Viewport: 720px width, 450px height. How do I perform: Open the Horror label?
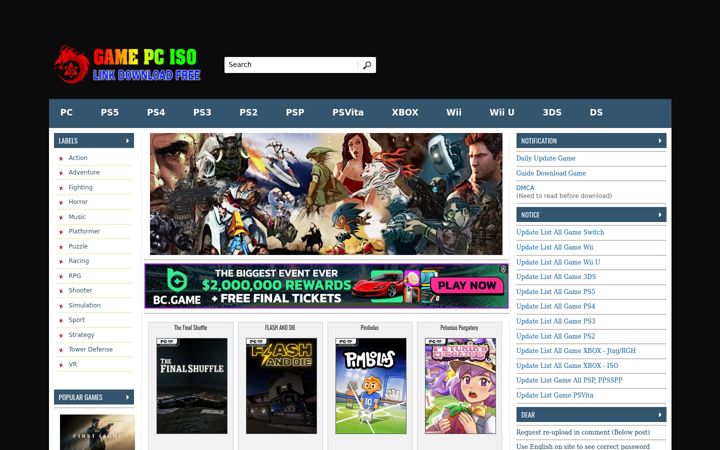pyautogui.click(x=78, y=202)
